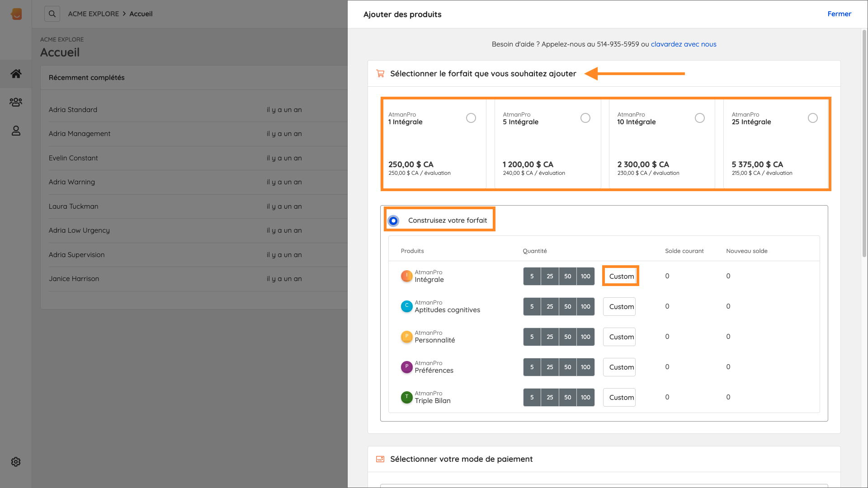Viewport: 868px width, 488px height.
Task: Set Intégrale quantity to 50
Action: coord(568,276)
